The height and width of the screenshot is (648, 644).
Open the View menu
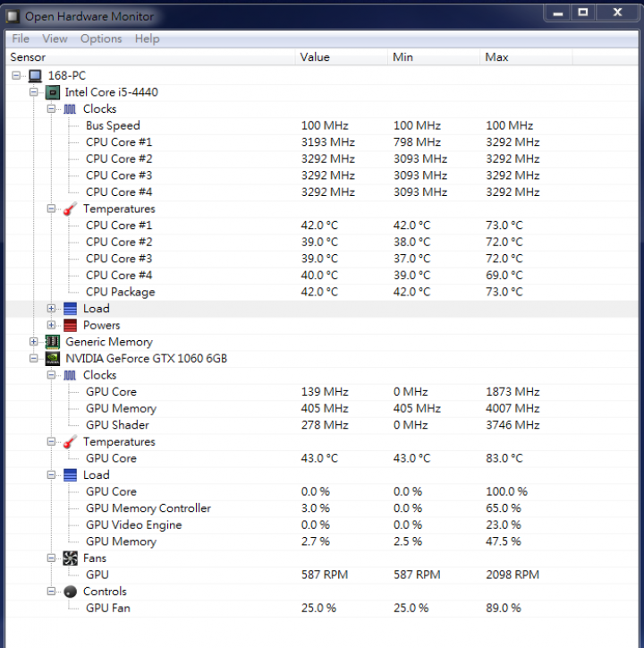point(55,38)
